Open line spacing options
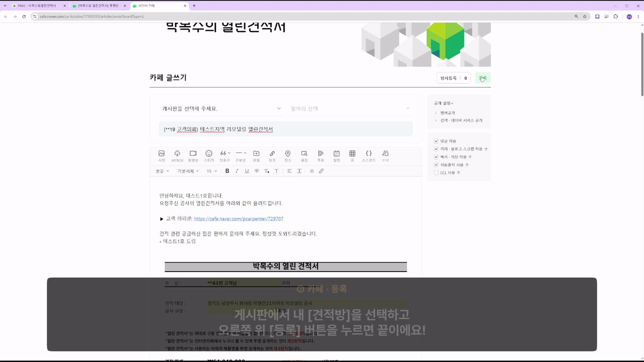Viewport: 644px width, 362px height. 299,171
